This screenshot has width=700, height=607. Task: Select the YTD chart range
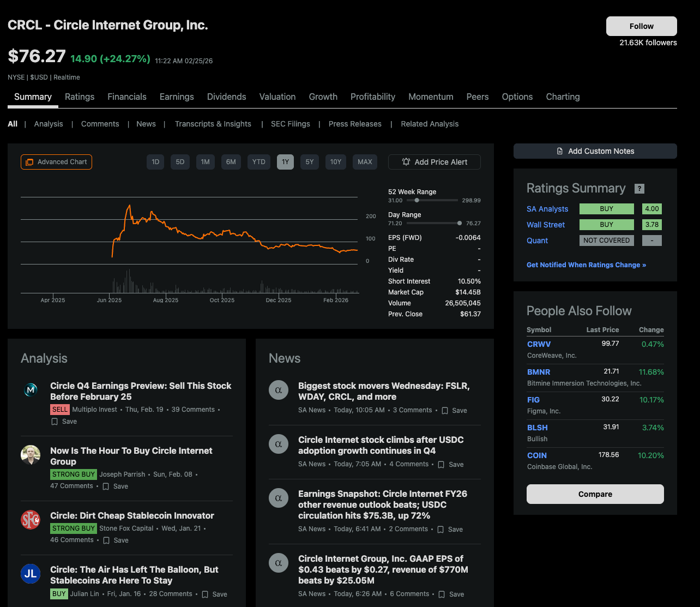click(x=259, y=162)
